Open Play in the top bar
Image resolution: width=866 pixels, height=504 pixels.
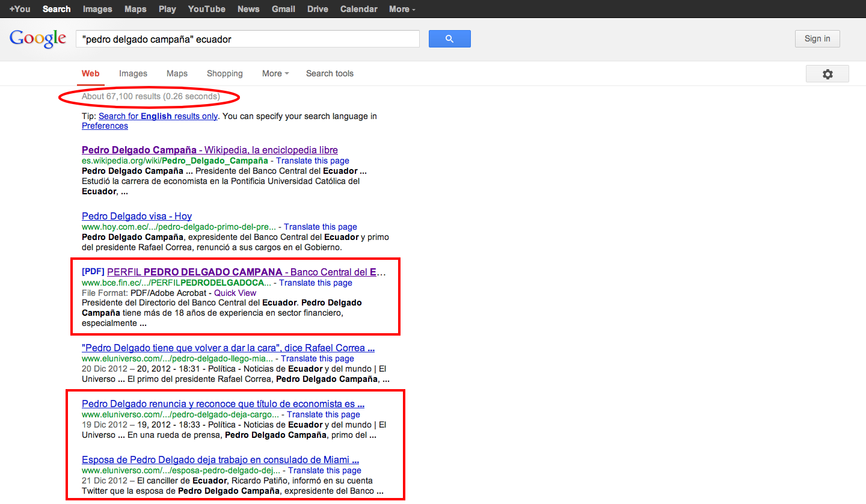pyautogui.click(x=167, y=9)
